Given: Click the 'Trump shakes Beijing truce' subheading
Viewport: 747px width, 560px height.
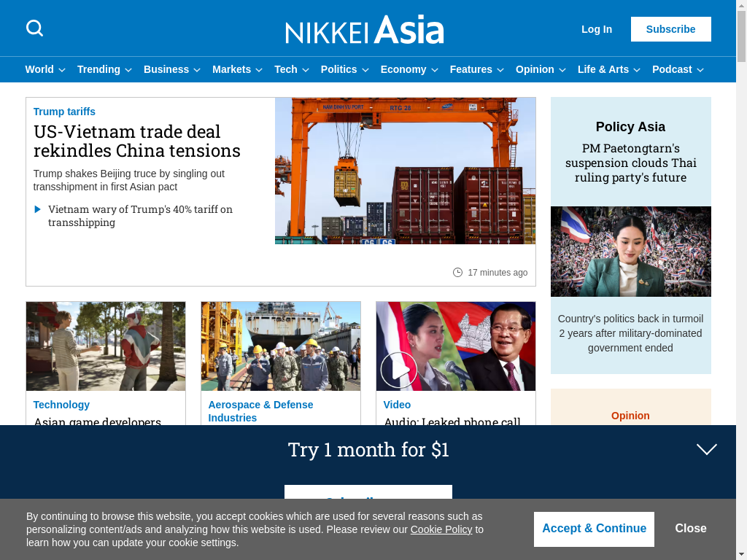Looking at the screenshot, I should click(128, 180).
